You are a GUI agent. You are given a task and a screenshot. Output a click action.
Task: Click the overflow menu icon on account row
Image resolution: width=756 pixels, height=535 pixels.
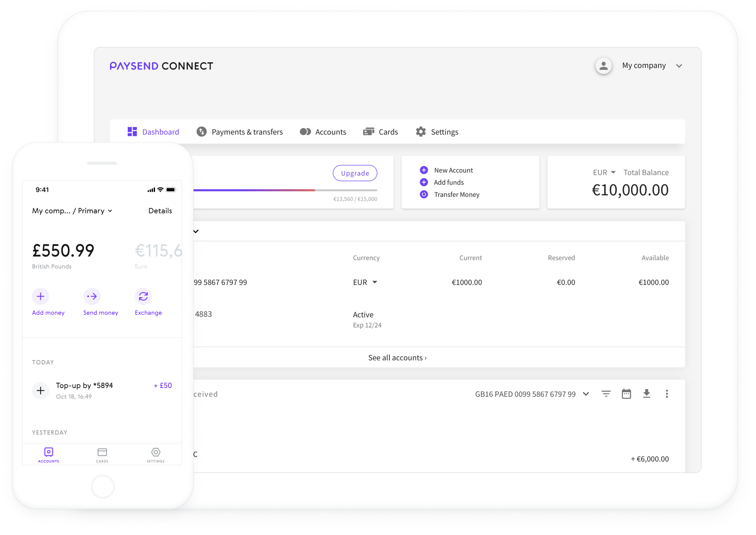tap(668, 394)
